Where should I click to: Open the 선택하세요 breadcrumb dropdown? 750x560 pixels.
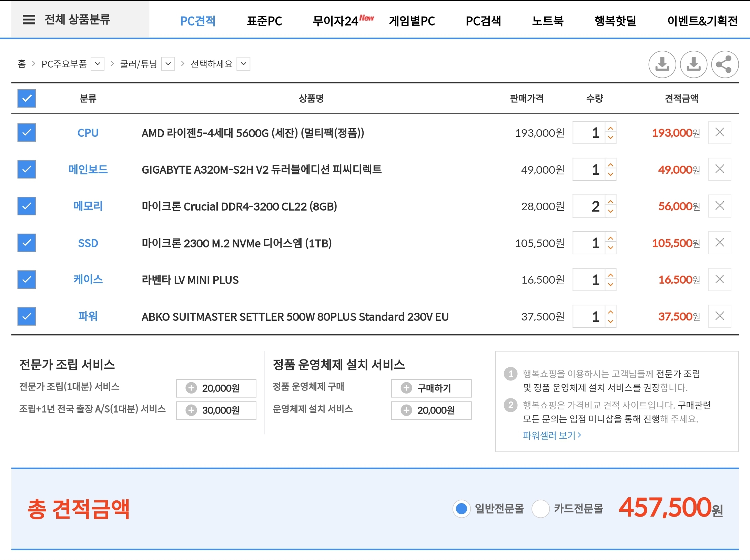pyautogui.click(x=243, y=64)
